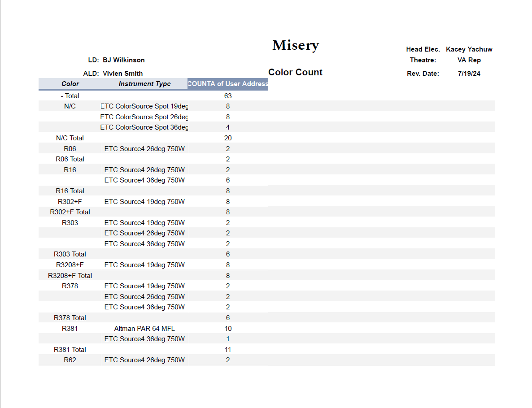Select the '- Total' row label
The image size is (532, 408).
coord(70,96)
